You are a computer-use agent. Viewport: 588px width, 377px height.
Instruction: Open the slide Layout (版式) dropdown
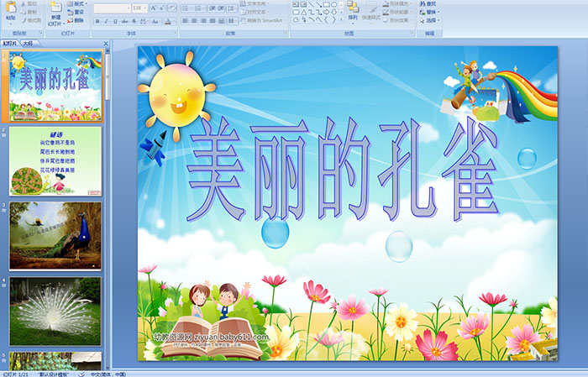[x=77, y=3]
